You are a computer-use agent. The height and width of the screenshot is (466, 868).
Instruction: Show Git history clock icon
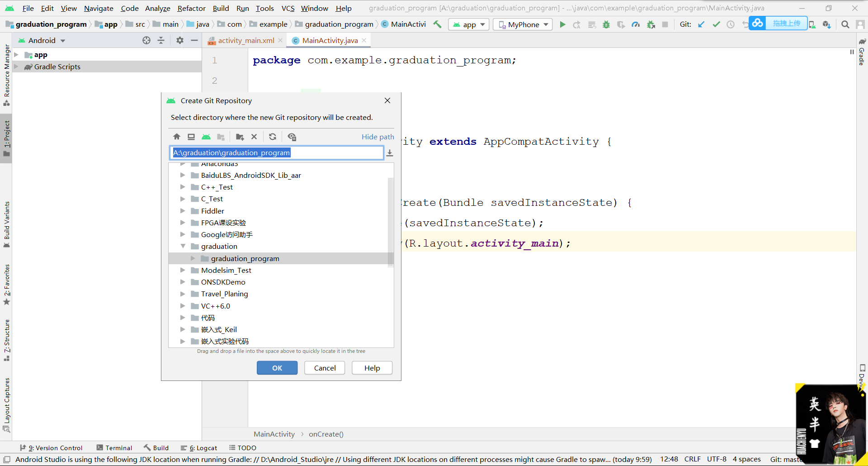pos(731,24)
